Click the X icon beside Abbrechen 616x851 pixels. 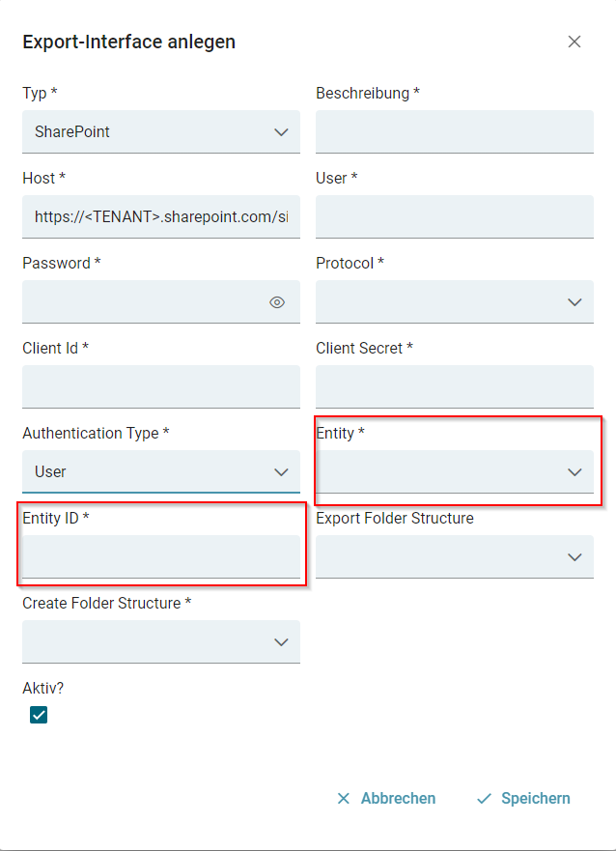343,799
